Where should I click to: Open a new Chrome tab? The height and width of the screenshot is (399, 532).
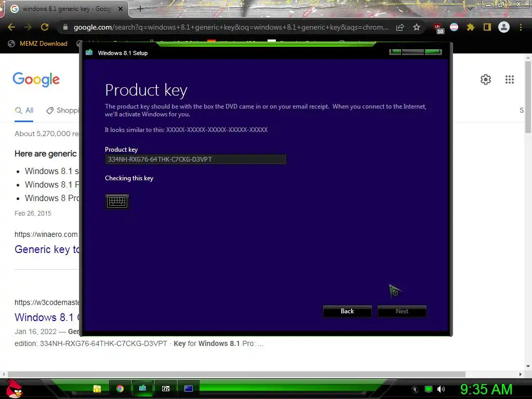point(140,9)
